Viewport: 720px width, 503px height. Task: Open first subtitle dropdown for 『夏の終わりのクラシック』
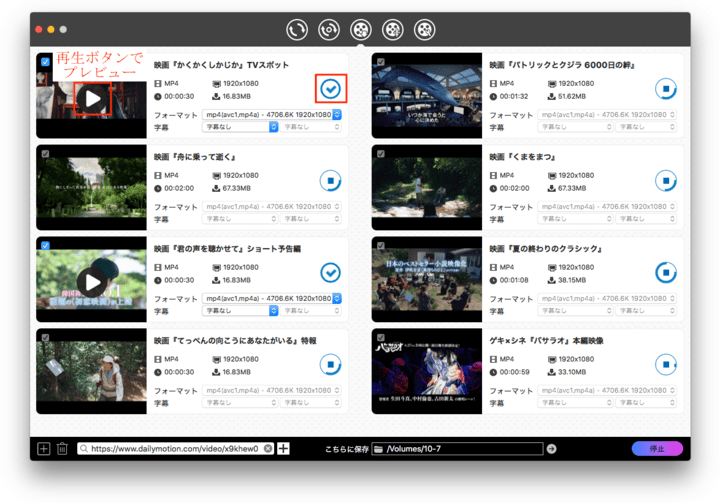click(575, 311)
